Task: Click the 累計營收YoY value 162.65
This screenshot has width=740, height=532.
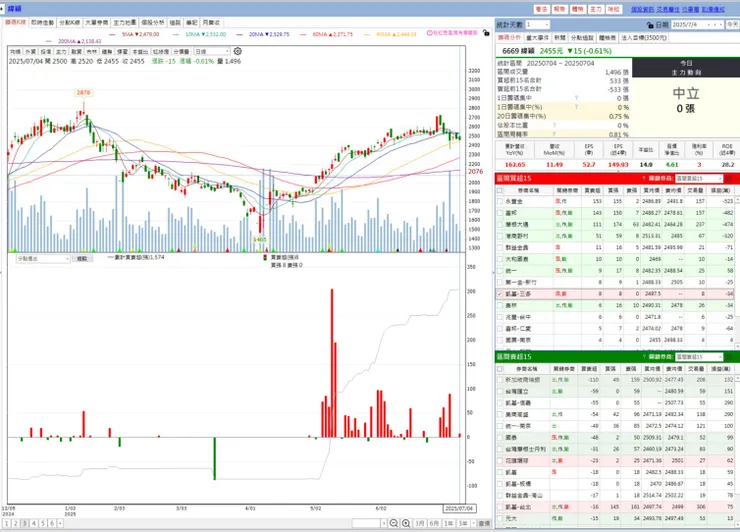Action: [x=515, y=164]
